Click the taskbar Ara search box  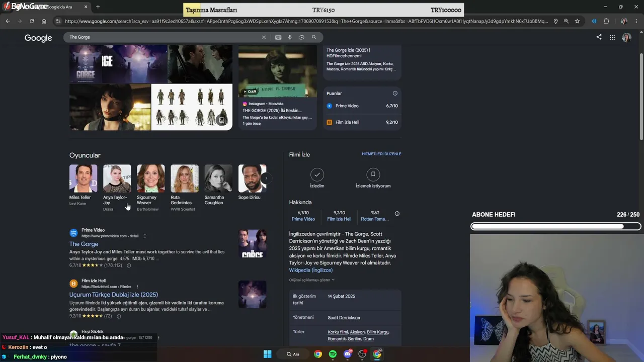click(293, 354)
